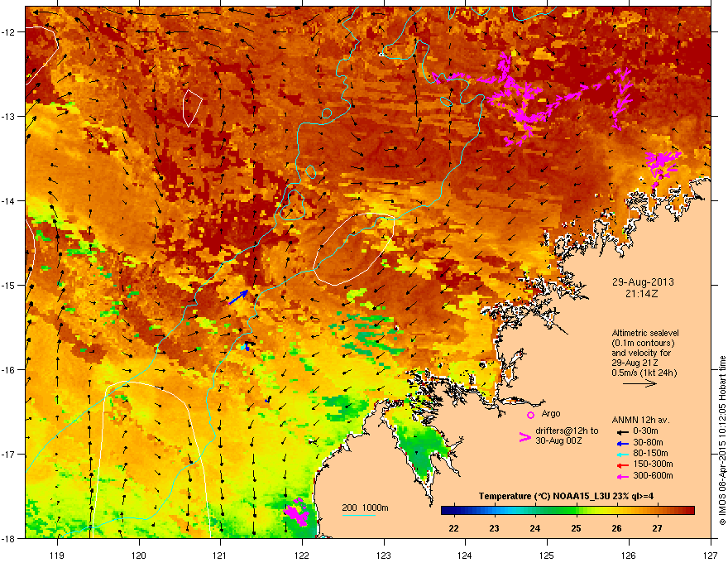
Task: Click the longitude axis label '125'
Action: pos(547,556)
